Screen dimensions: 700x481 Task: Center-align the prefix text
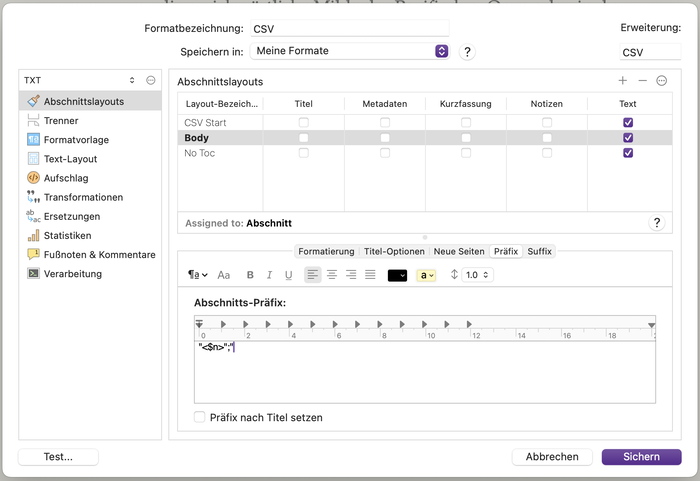[x=332, y=275]
